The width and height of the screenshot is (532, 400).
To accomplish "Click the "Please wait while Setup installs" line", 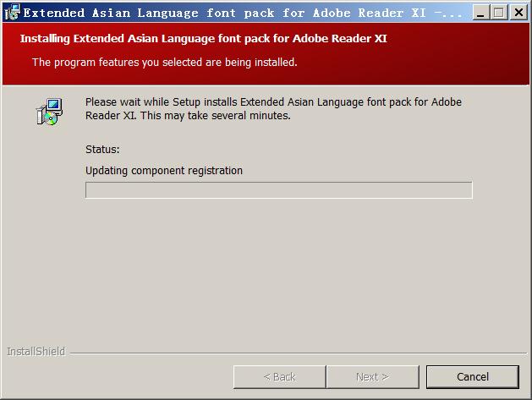I will [273, 101].
